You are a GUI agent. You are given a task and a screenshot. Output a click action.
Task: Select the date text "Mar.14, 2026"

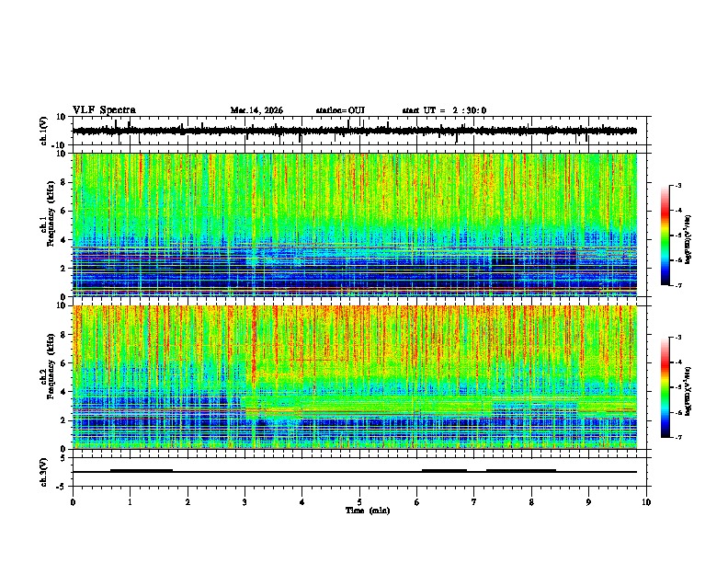pos(256,110)
